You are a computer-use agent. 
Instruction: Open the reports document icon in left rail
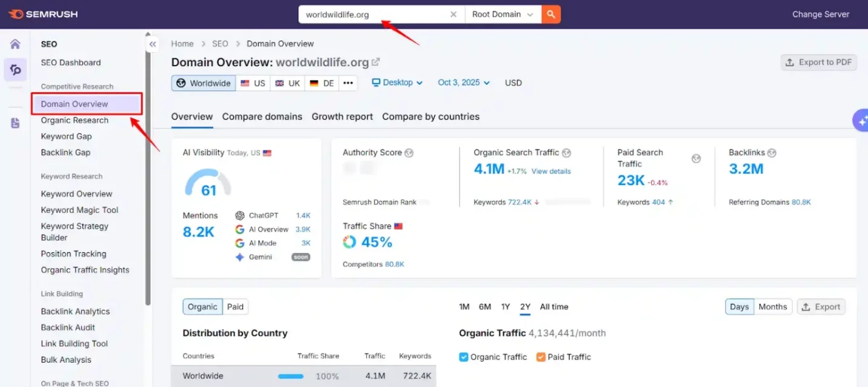[x=15, y=123]
